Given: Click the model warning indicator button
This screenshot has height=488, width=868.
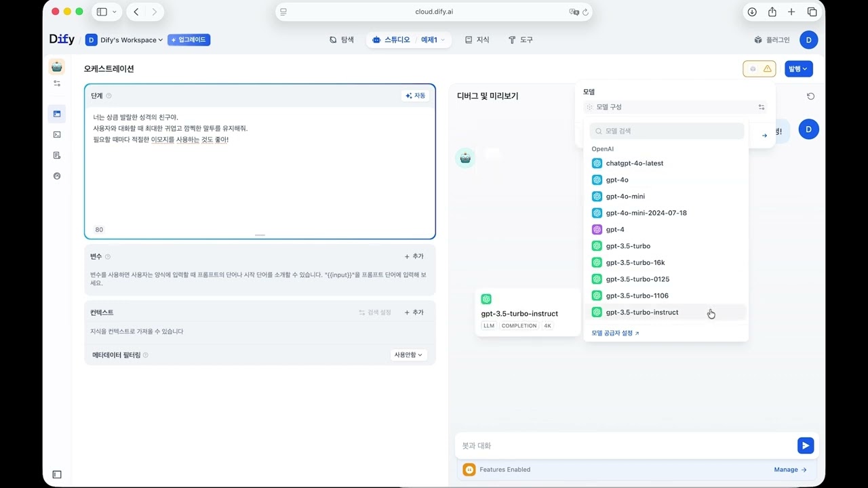Looking at the screenshot, I should click(759, 68).
